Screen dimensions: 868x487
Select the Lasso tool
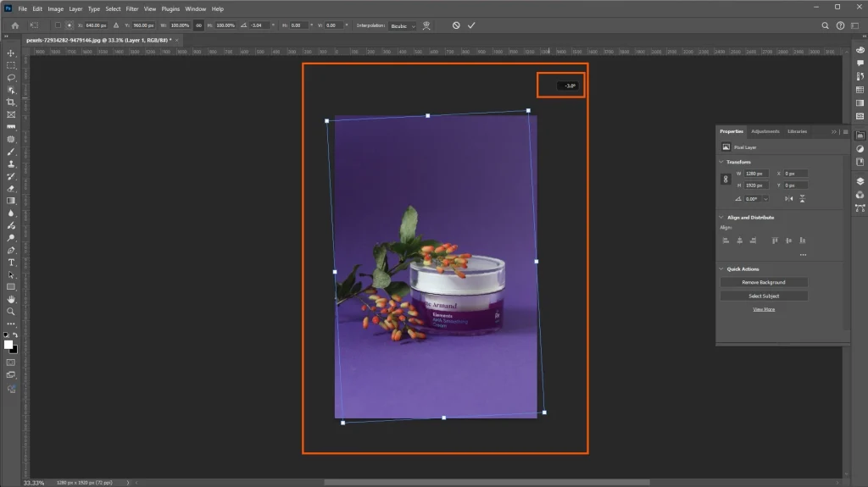tap(10, 77)
